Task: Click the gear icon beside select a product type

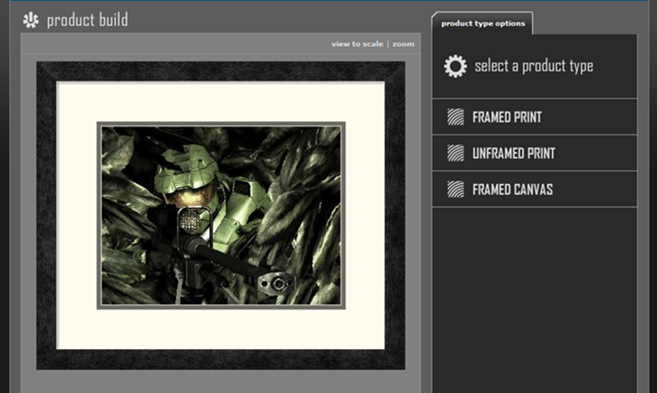Action: (455, 66)
